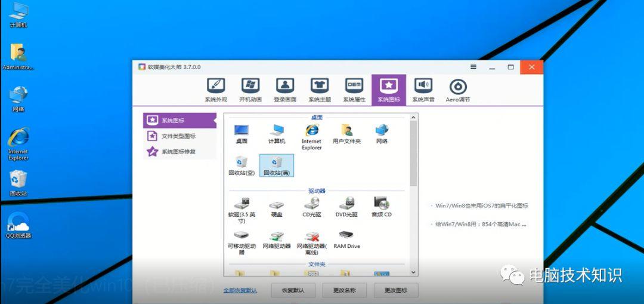Select the CD光驱 icon
The height and width of the screenshot is (304, 644).
(x=312, y=207)
